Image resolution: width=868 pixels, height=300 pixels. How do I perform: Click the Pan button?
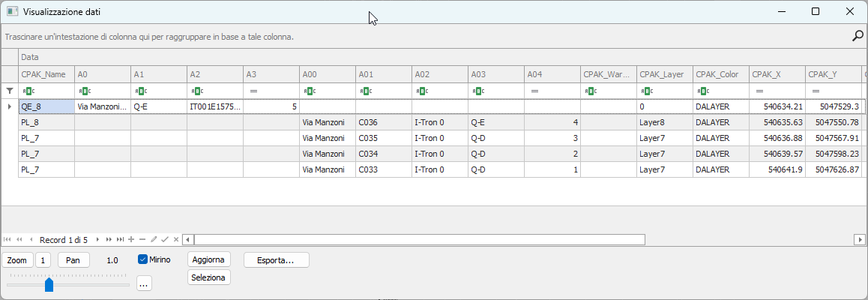click(x=73, y=259)
